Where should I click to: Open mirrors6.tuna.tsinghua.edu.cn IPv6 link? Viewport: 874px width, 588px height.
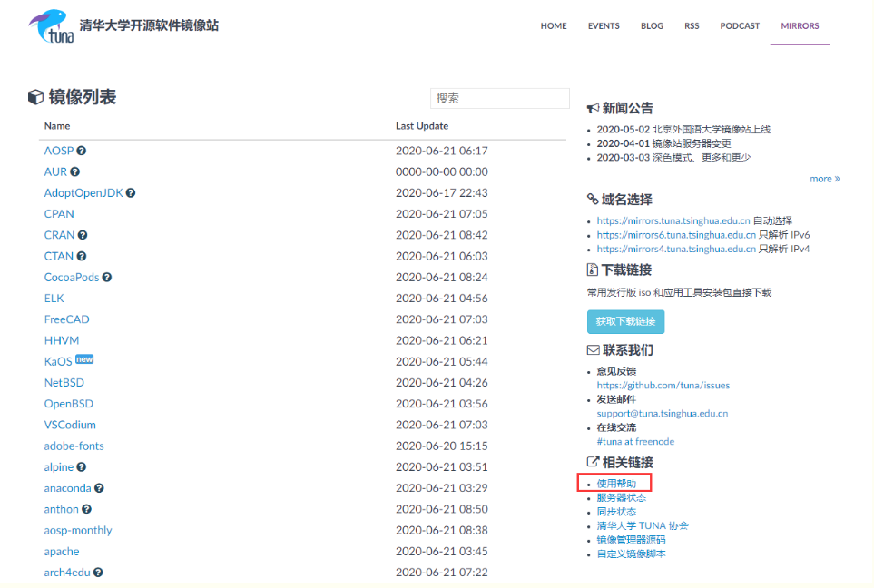[676, 235]
